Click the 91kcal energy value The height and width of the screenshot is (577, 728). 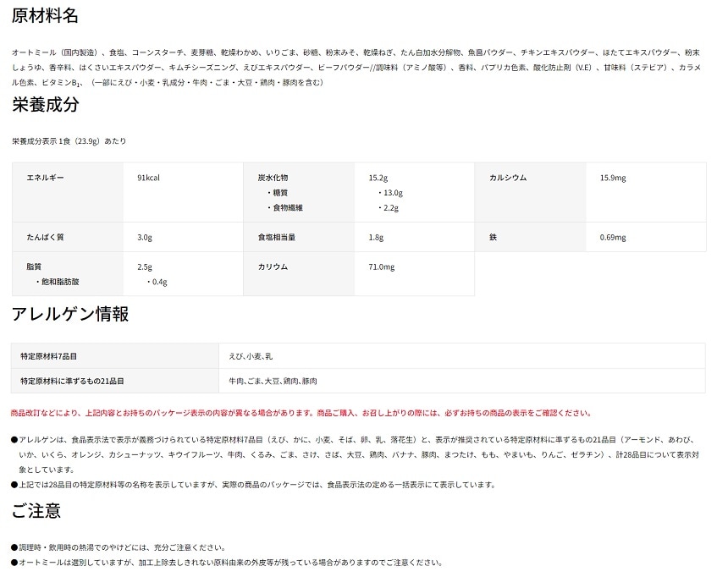[148, 178]
